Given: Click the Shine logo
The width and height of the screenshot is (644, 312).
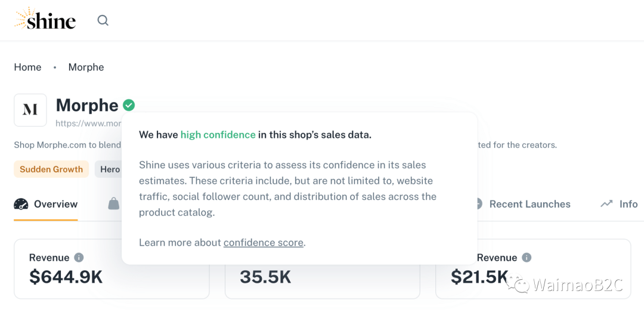Looking at the screenshot, I should coord(45,19).
